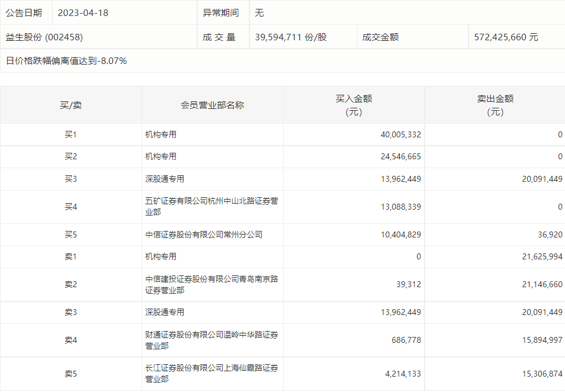565x392 pixels.
Task: Click the 无 value beside 异常期间
Action: click(259, 13)
